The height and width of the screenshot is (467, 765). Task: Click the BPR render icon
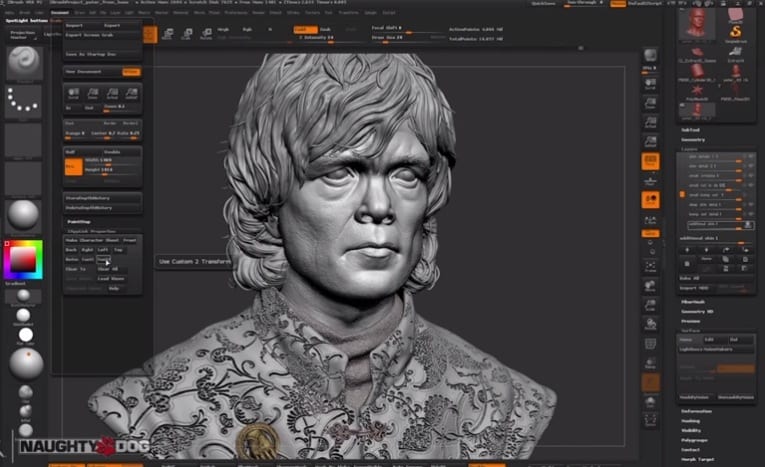click(650, 55)
